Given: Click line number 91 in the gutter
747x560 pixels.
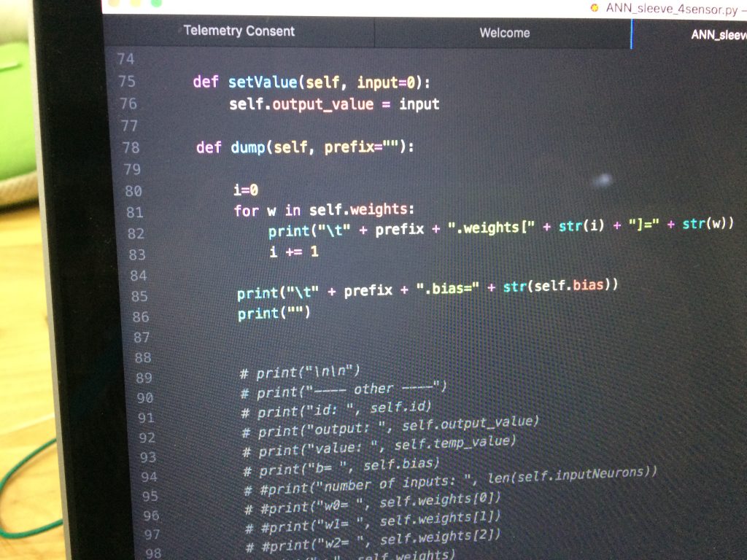Looking at the screenshot, I should [146, 418].
